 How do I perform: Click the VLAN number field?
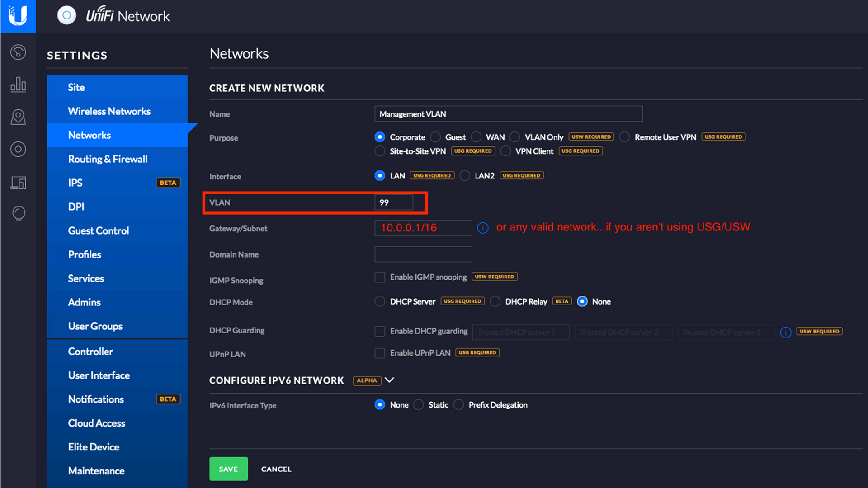(x=393, y=202)
